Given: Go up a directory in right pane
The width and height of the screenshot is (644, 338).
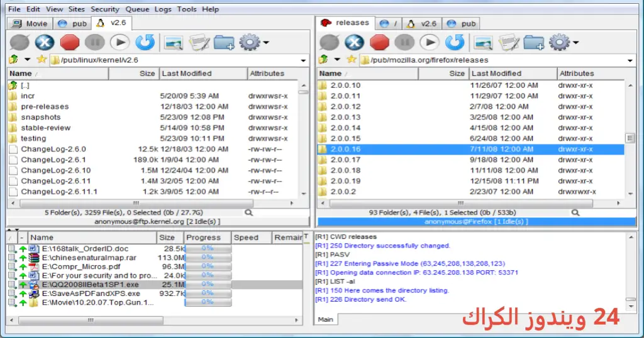Looking at the screenshot, I should (x=323, y=60).
